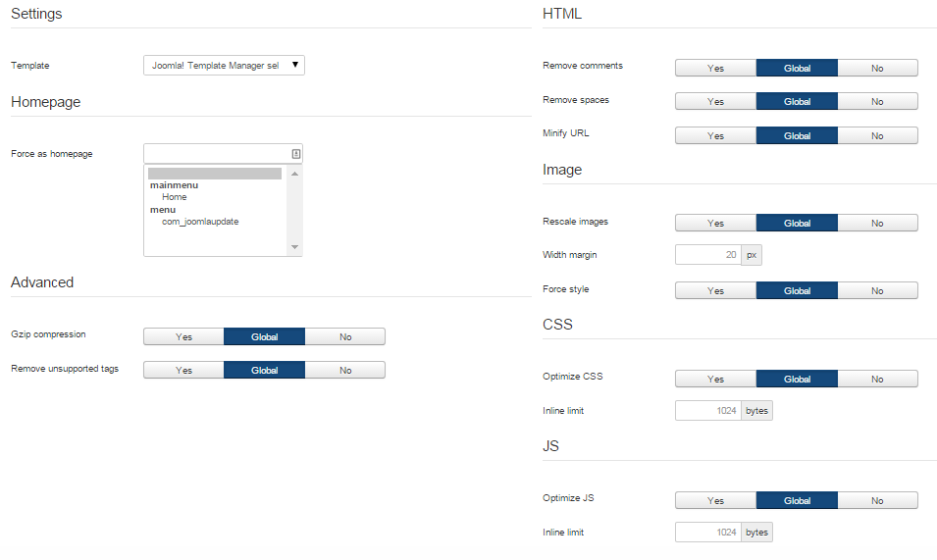Turn off Rescale images with No

877,224
